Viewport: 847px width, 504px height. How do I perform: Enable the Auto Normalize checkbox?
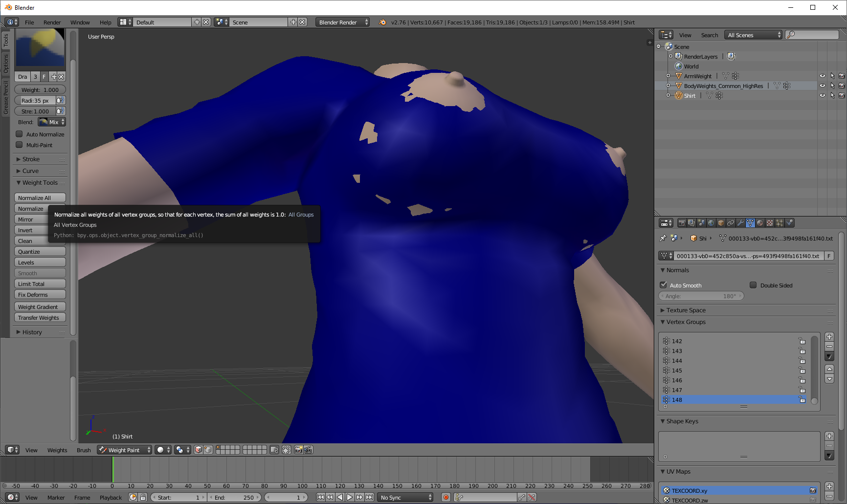click(x=20, y=134)
